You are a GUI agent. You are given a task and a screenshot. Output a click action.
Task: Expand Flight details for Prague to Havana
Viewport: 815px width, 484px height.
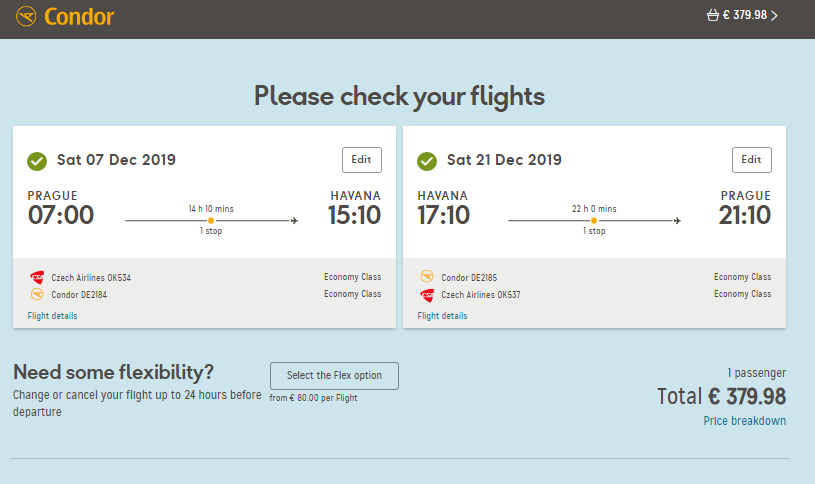coord(52,316)
